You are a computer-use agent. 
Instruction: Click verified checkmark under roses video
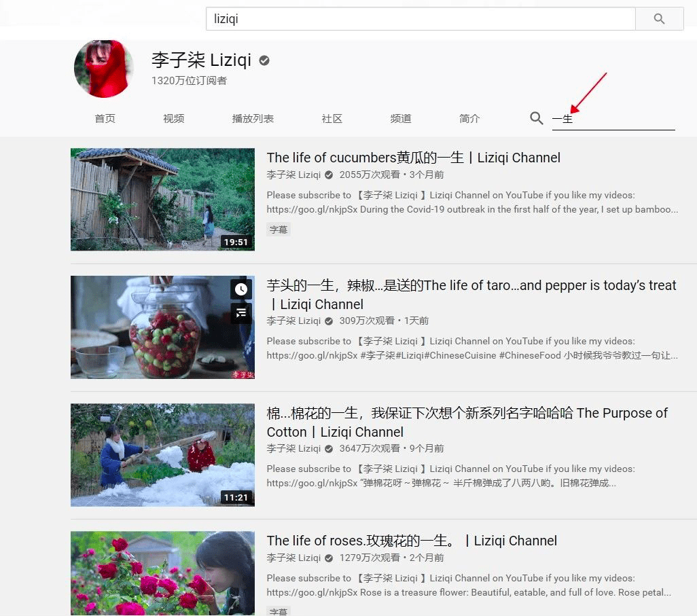329,558
